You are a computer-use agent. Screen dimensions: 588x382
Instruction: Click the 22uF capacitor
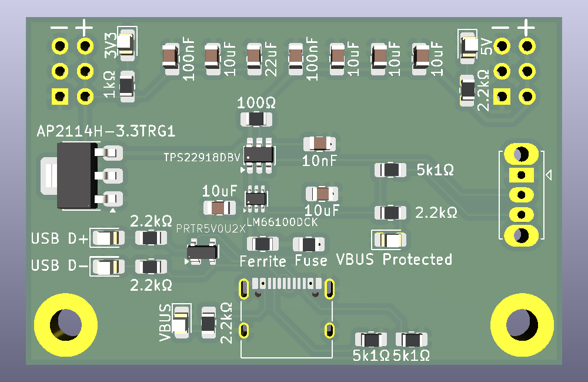point(254,59)
